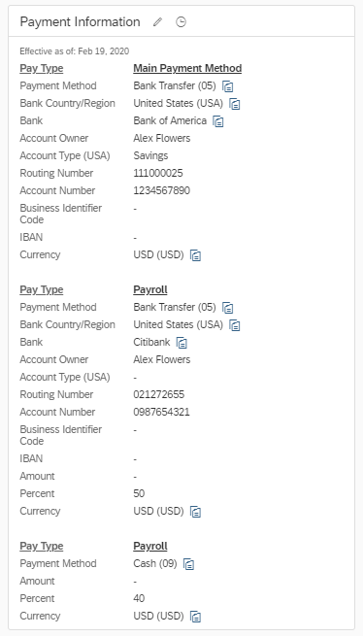
Task: Click details icon for second Bank Transfer (05)
Action: (228, 308)
